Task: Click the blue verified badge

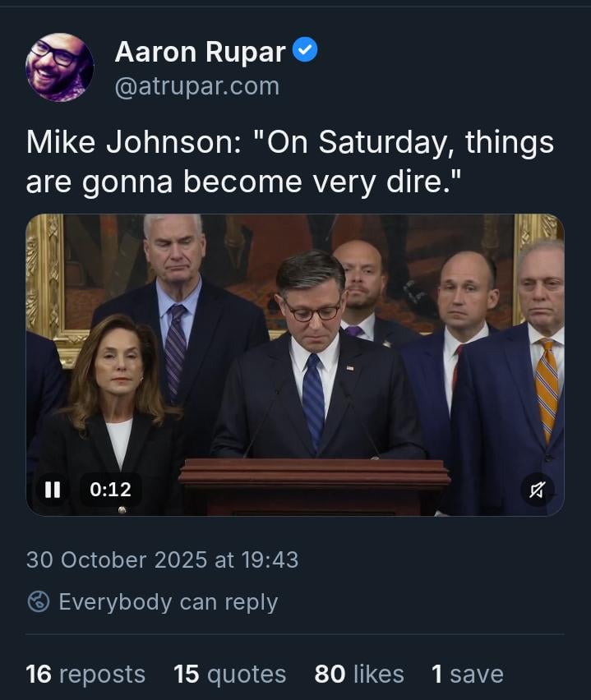Action: click(305, 51)
